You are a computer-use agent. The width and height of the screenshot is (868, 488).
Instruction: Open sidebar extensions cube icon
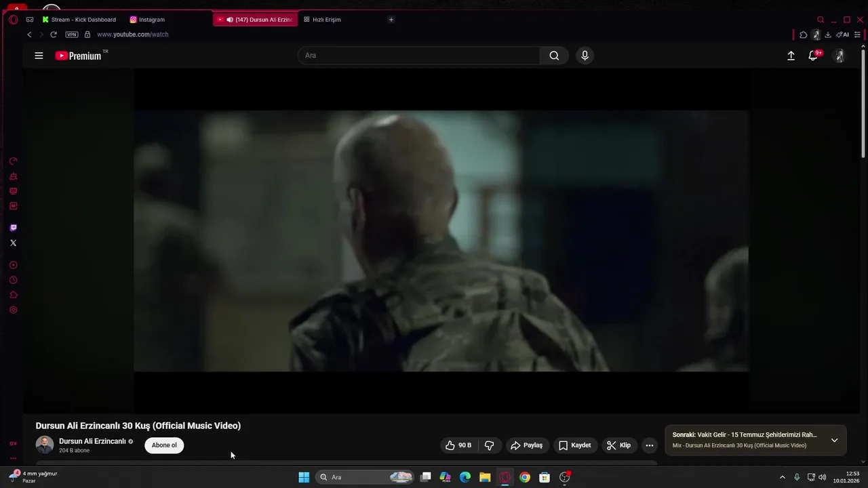pos(13,295)
